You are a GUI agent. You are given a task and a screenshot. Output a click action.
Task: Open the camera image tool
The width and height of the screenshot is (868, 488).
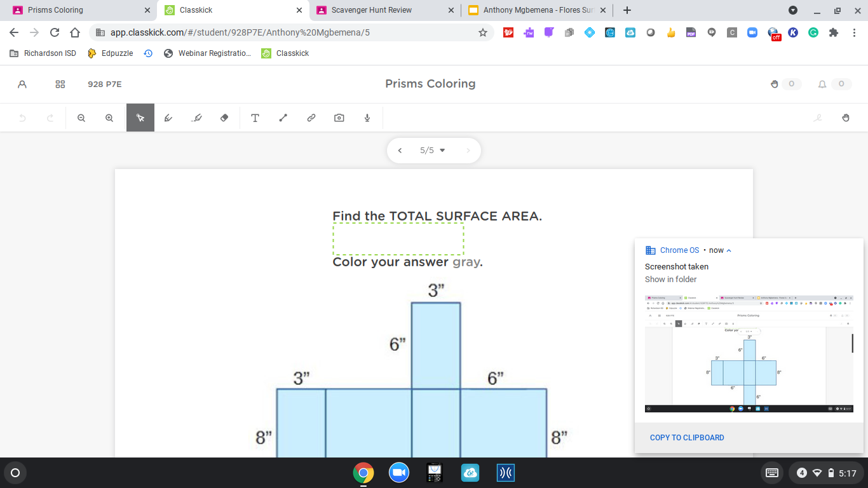(339, 118)
